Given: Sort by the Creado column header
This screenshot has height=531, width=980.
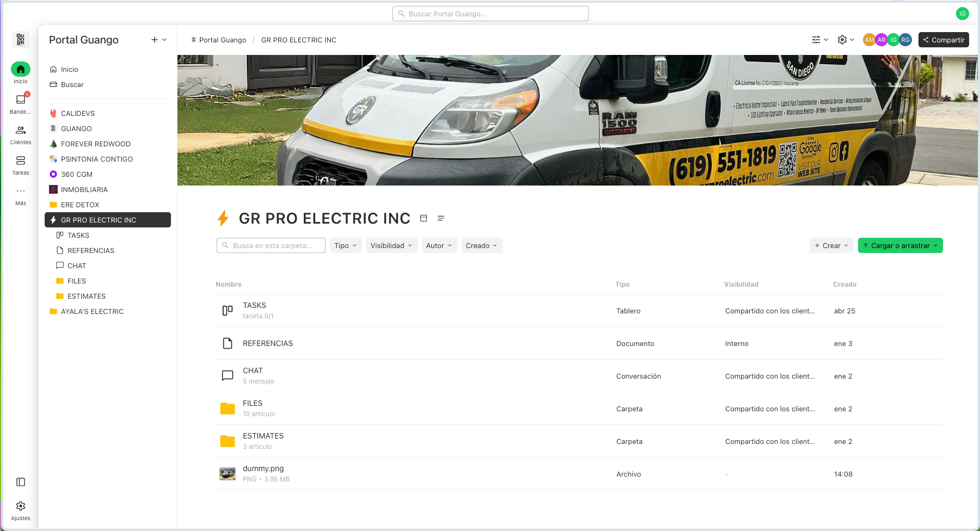Looking at the screenshot, I should tap(844, 285).
